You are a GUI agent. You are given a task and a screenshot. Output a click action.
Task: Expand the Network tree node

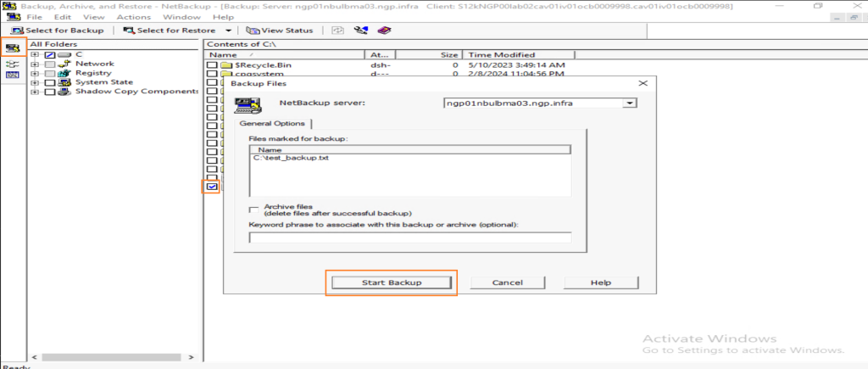point(36,64)
